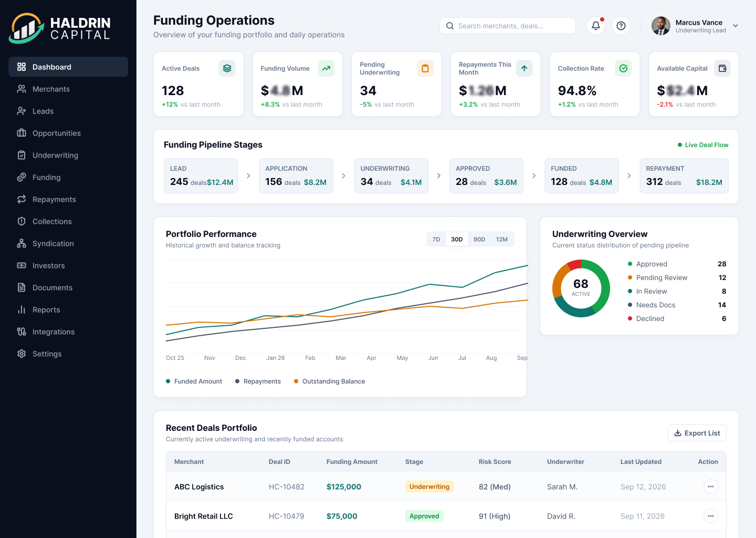Select the 30D time range
Image resolution: width=756 pixels, height=538 pixels.
[457, 239]
